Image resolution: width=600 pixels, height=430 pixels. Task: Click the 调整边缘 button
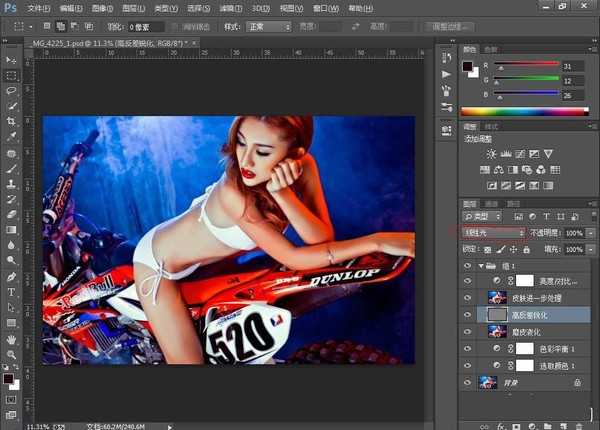point(449,26)
